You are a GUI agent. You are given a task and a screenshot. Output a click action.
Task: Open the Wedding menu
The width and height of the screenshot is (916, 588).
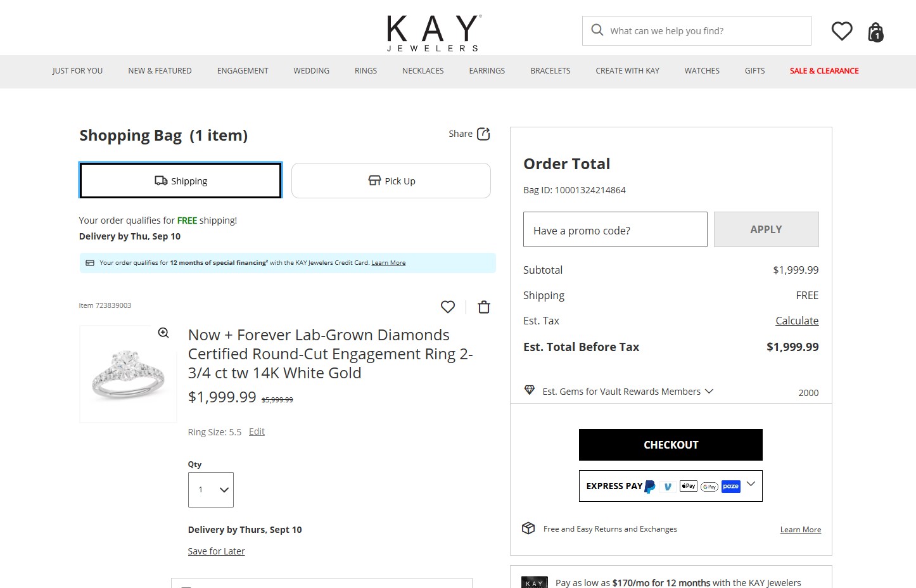click(x=312, y=71)
